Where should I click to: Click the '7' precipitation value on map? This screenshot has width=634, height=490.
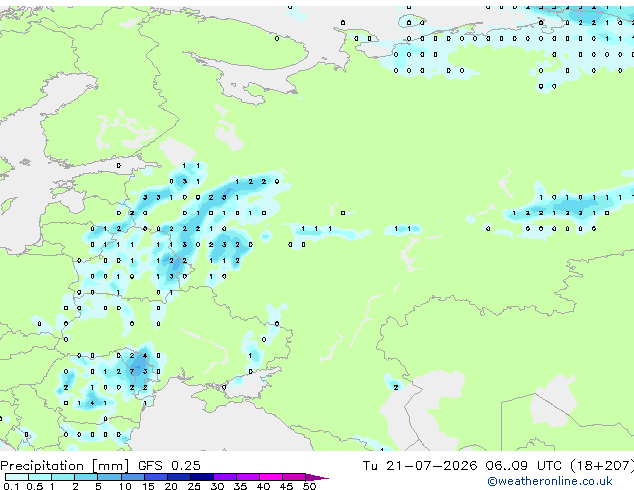pos(132,372)
